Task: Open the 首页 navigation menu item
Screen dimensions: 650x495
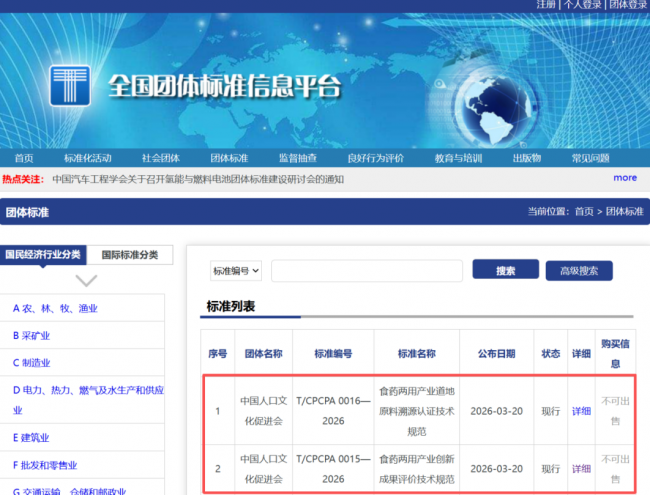Action: pos(23,158)
